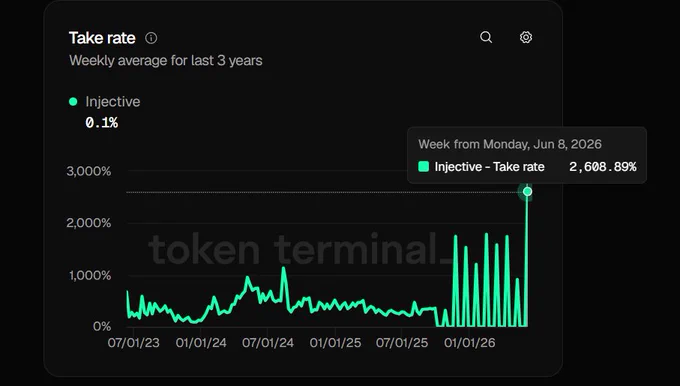Show Take rate info tooltip icon

point(151,38)
